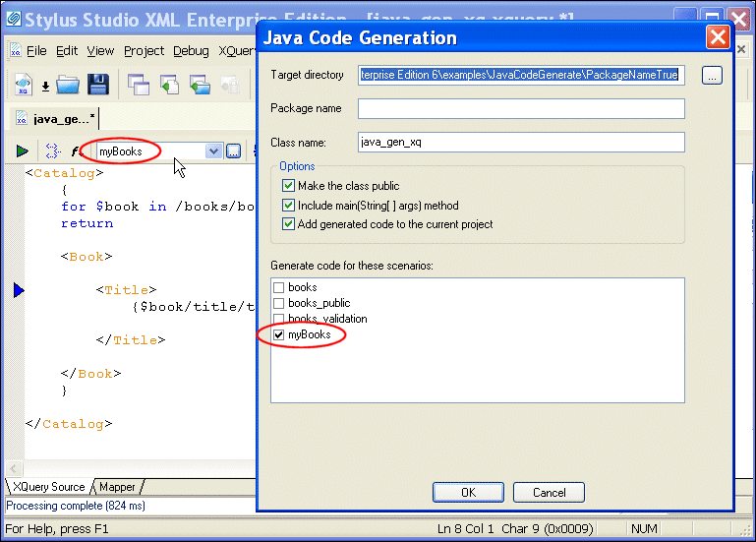
Task: Open the new document dropdown arrow
Action: (x=45, y=87)
